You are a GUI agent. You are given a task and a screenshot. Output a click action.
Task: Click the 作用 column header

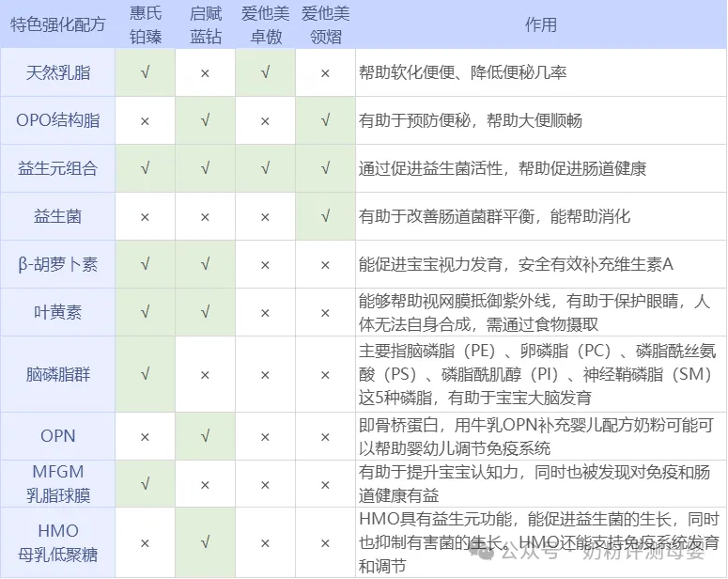point(541,24)
